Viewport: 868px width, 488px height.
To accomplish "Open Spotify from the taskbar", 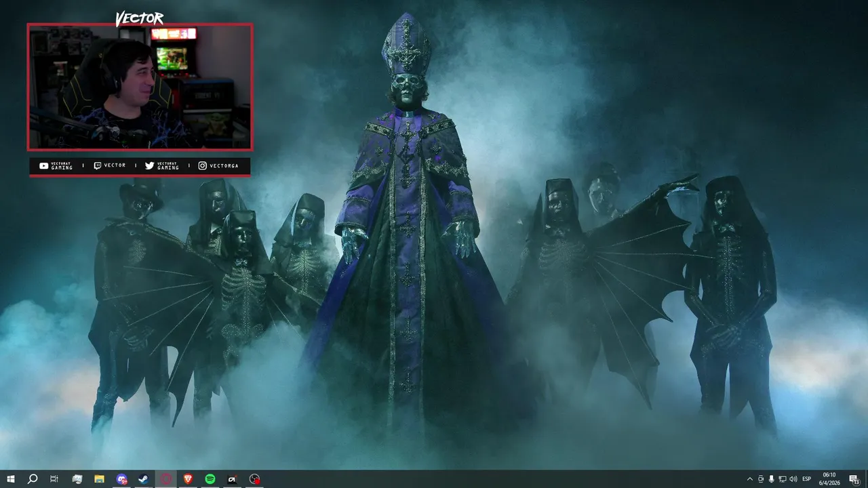I will (210, 479).
